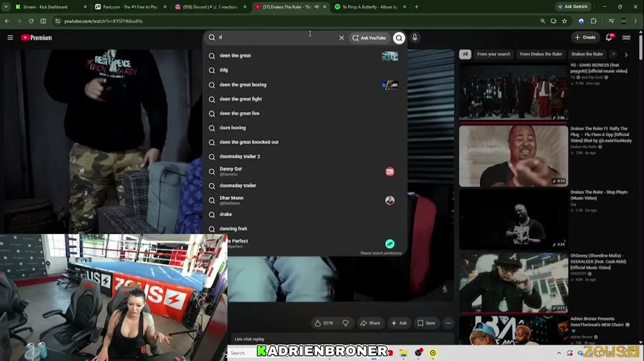Choose suggestion "doomsday trailer 2"
The width and height of the screenshot is (644, 361).
coord(305,156)
